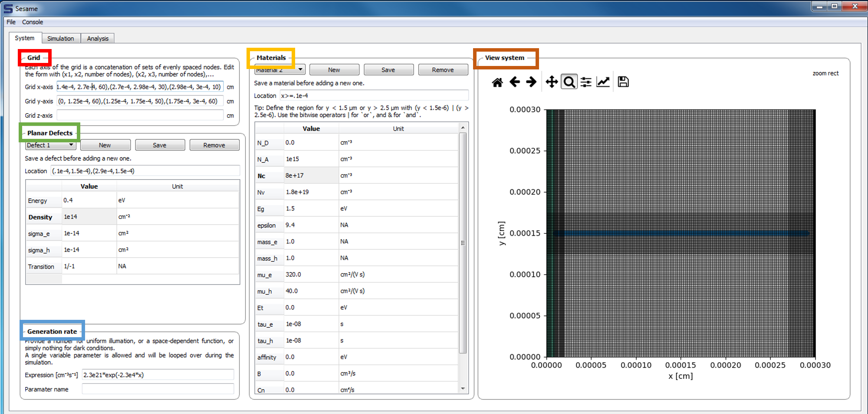Image resolution: width=868 pixels, height=414 pixels.
Task: Click the generation rate Expression field
Action: click(158, 375)
